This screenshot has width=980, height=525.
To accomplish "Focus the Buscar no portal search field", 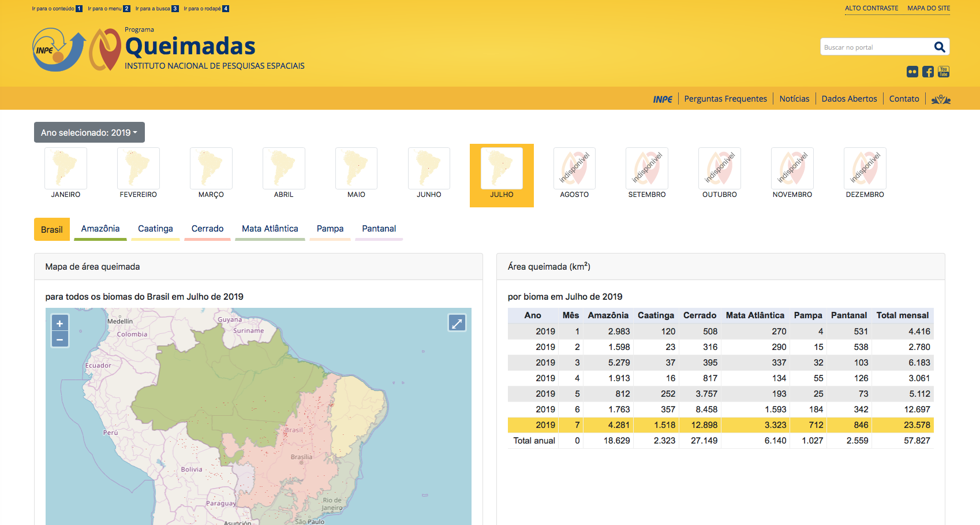I will pyautogui.click(x=876, y=47).
